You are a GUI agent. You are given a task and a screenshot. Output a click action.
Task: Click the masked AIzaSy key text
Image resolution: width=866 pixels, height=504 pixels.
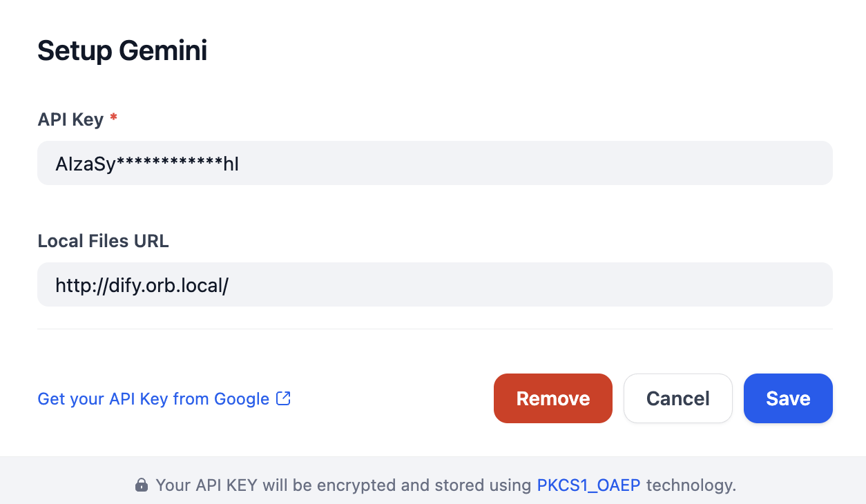coord(147,164)
